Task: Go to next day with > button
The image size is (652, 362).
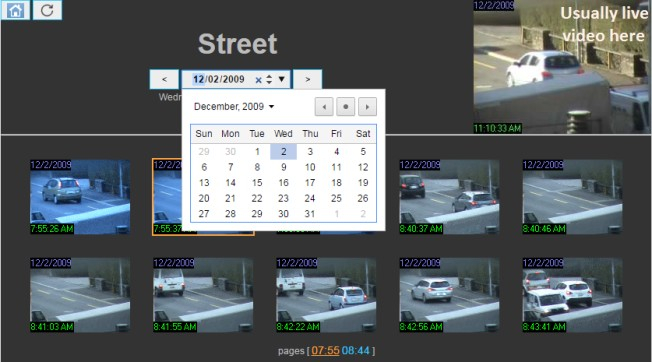Action: pos(308,79)
